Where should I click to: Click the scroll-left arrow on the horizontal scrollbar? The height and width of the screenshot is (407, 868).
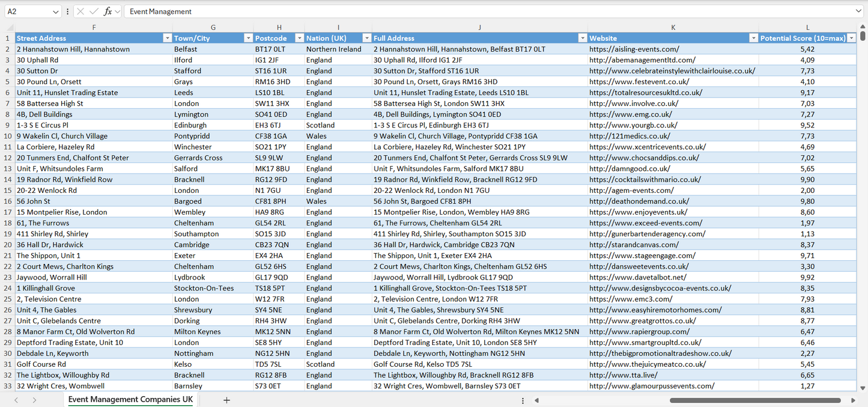[536, 399]
